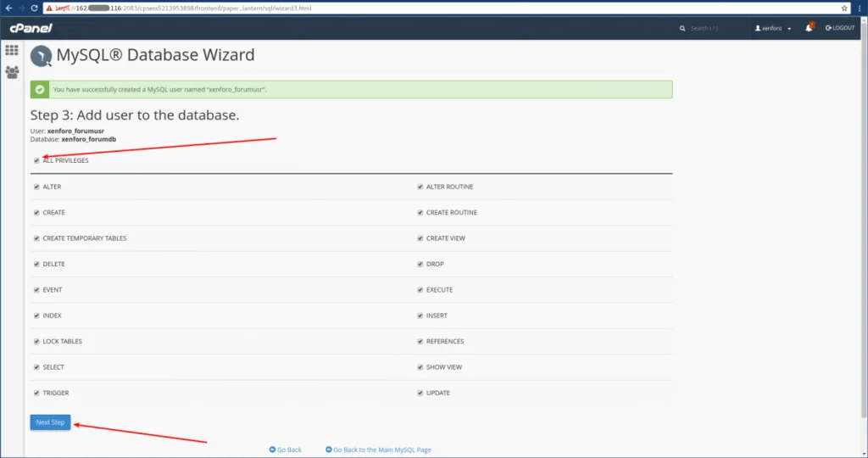Viewport: 868px width, 458px height.
Task: Toggle the ALL PRIVILEGES checkbox
Action: (36, 160)
